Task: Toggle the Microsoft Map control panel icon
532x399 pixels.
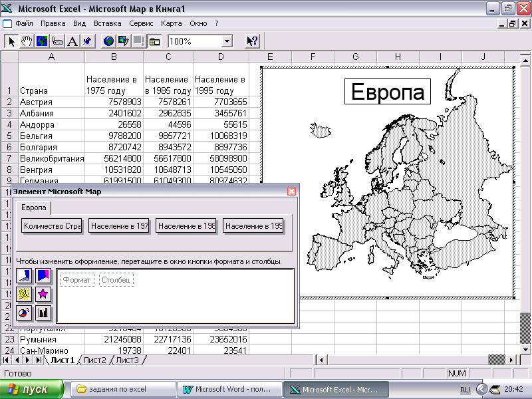Action: tap(154, 41)
